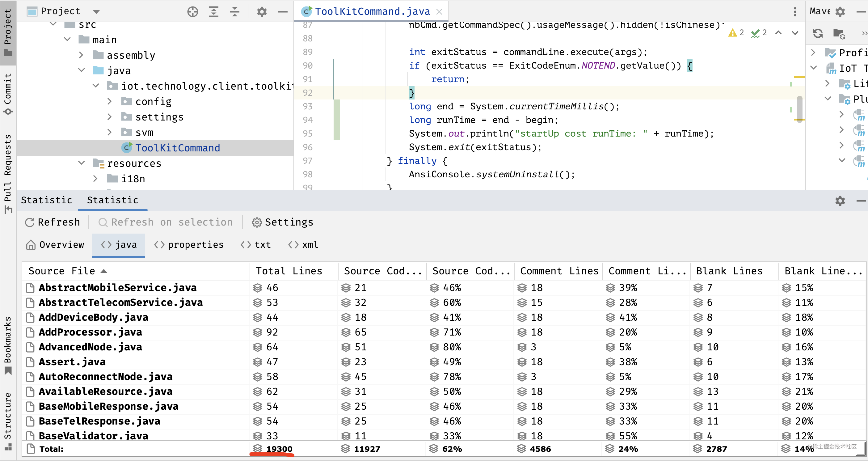Click the warnings indicator in editor

[736, 33]
